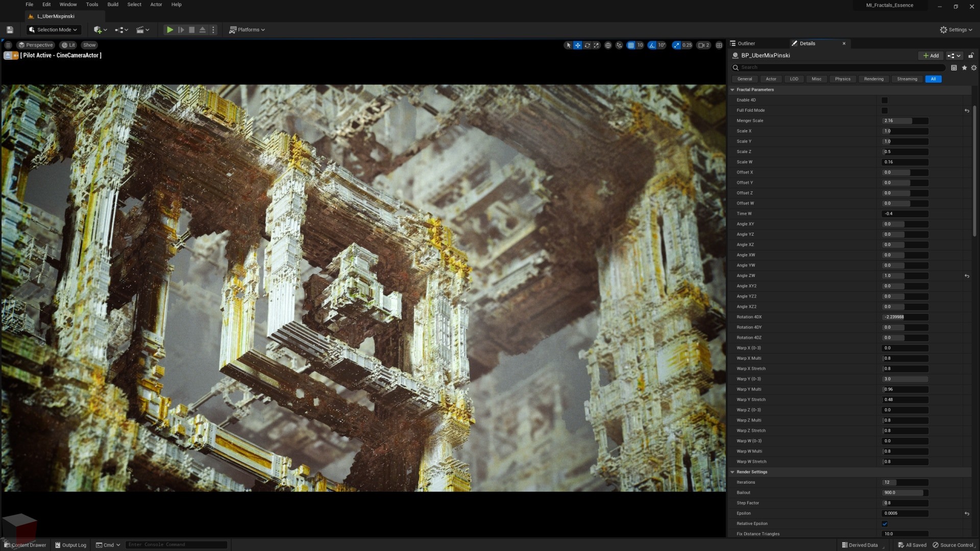This screenshot has height=551, width=980.
Task: Open the Actor menu
Action: [156, 5]
